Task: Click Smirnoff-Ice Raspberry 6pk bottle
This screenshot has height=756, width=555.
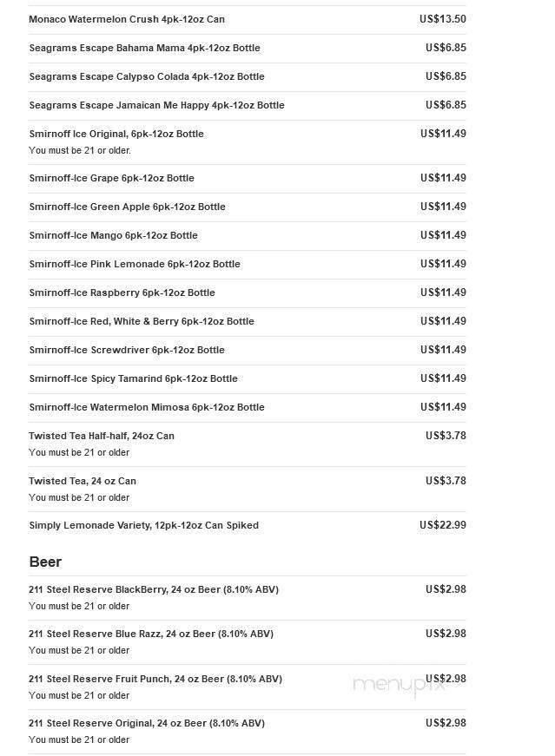Action: pyautogui.click(x=122, y=293)
